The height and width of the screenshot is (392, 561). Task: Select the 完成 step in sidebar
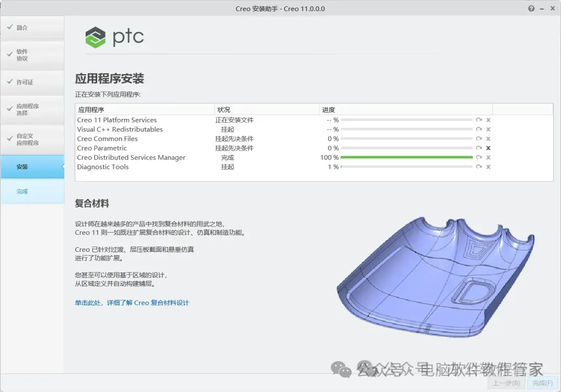pos(33,192)
